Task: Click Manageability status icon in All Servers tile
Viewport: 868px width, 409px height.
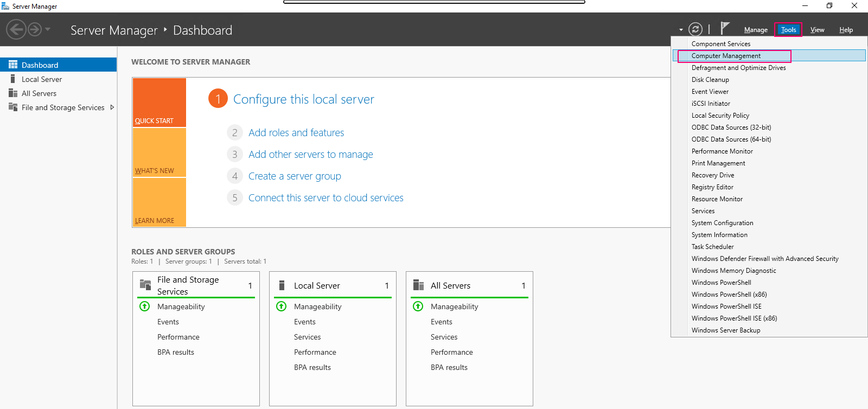Action: tap(418, 306)
